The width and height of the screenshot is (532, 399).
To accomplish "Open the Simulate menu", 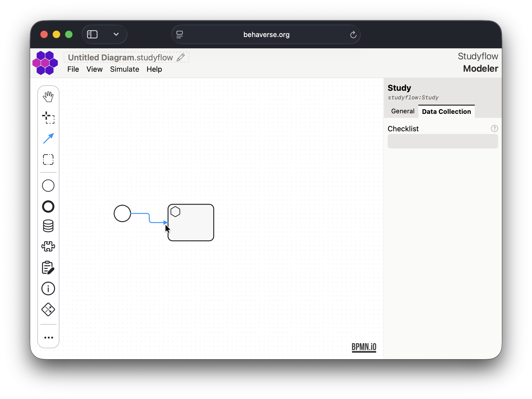I will [124, 69].
